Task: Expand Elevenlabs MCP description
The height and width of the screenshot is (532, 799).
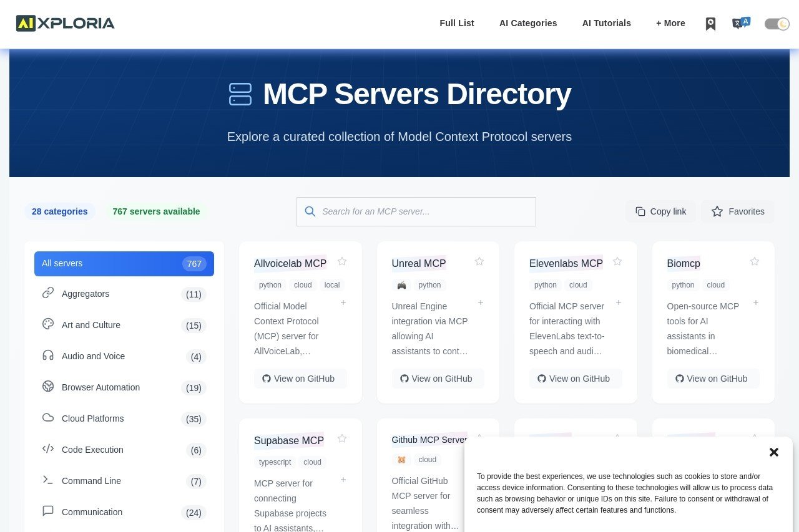Action: click(619, 302)
